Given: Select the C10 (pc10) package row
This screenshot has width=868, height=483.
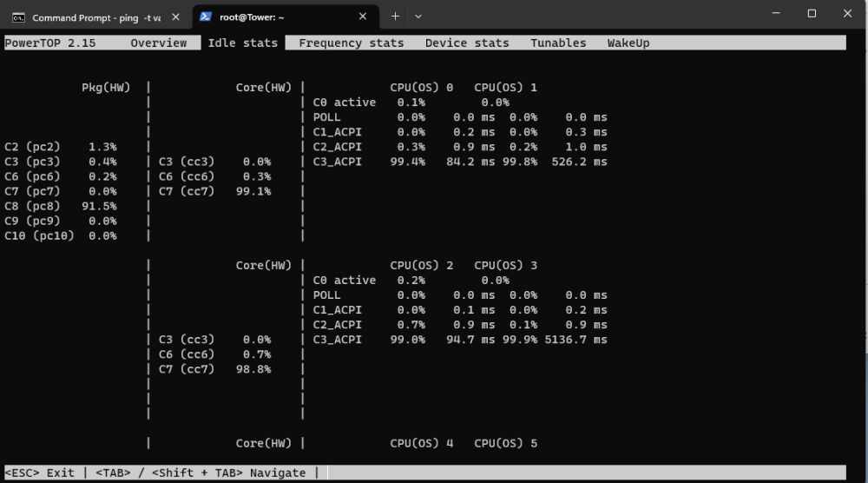Looking at the screenshot, I should point(61,236).
